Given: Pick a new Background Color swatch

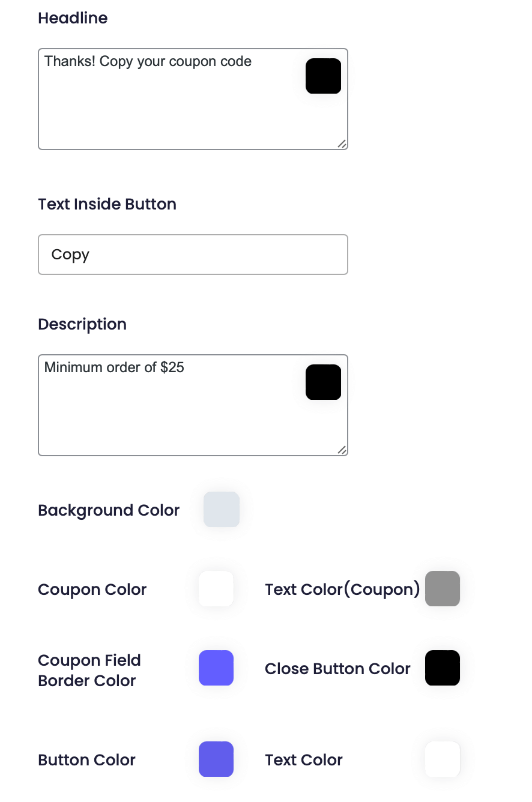Looking at the screenshot, I should click(x=222, y=510).
